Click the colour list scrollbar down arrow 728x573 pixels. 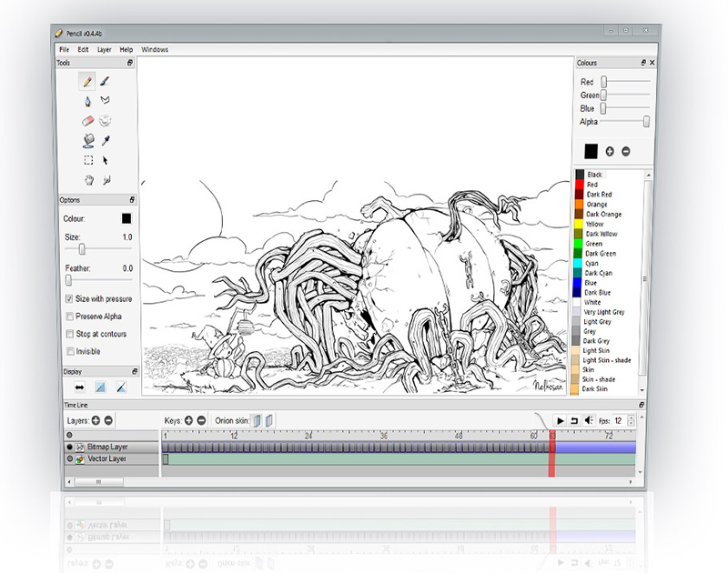(642, 390)
